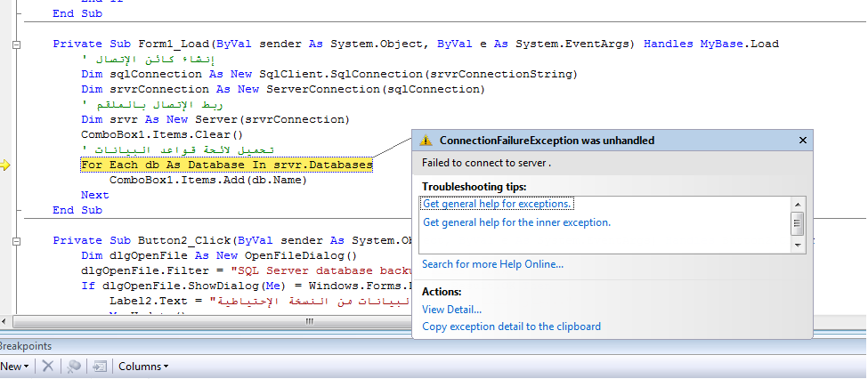This screenshot has width=868, height=379.
Task: Open the New breakpoint dropdown
Action: [x=14, y=367]
